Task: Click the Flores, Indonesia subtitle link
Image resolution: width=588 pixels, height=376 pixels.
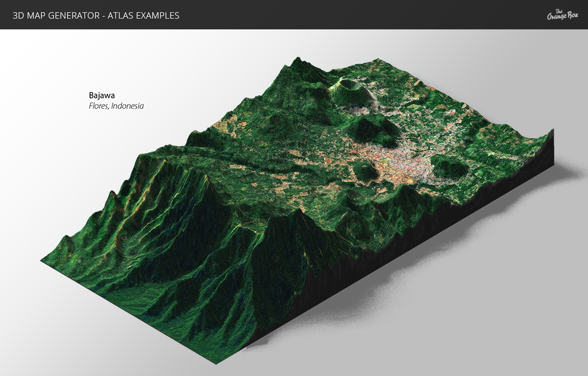Action: click(116, 106)
